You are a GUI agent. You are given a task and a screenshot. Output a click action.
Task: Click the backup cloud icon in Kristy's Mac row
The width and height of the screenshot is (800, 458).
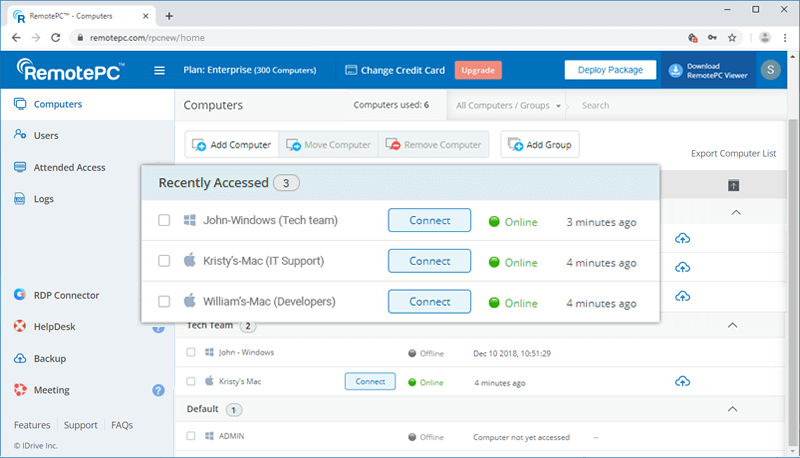click(682, 381)
